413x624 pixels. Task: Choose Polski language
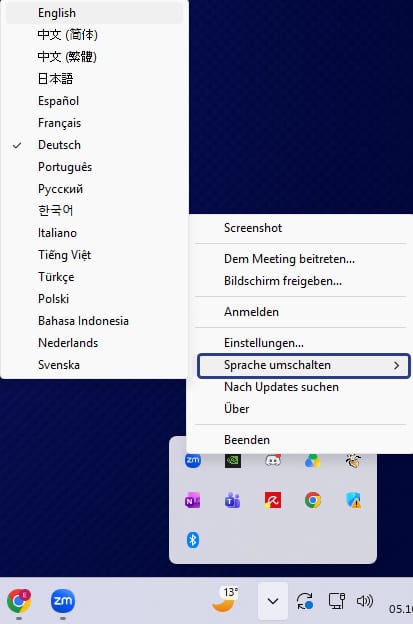coord(95,298)
